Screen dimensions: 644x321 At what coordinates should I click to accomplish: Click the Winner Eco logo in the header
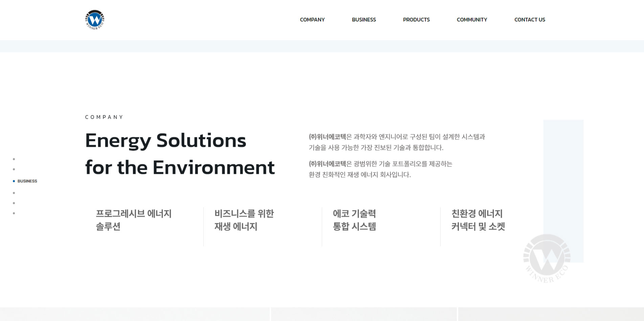pyautogui.click(x=95, y=20)
